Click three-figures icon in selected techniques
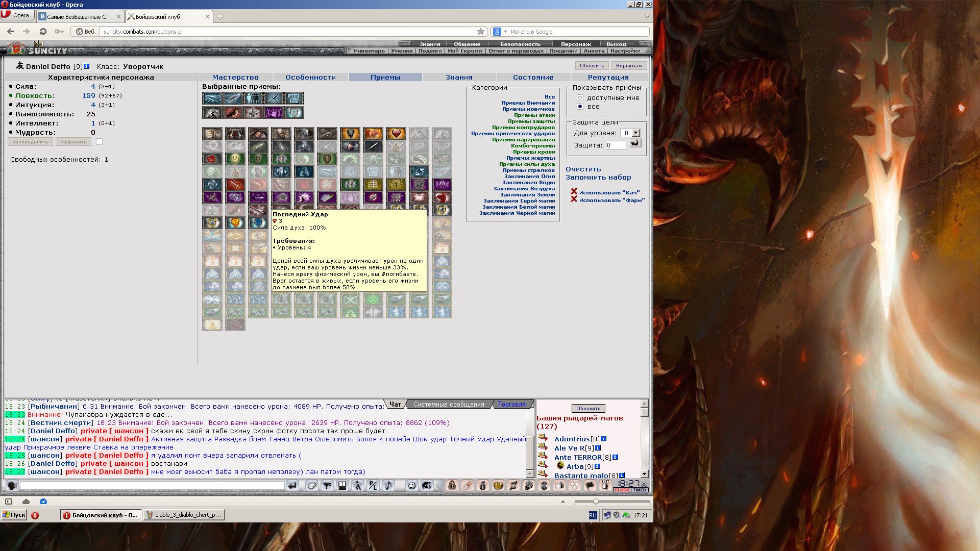Screen dimensions: 980x551 click(x=253, y=98)
